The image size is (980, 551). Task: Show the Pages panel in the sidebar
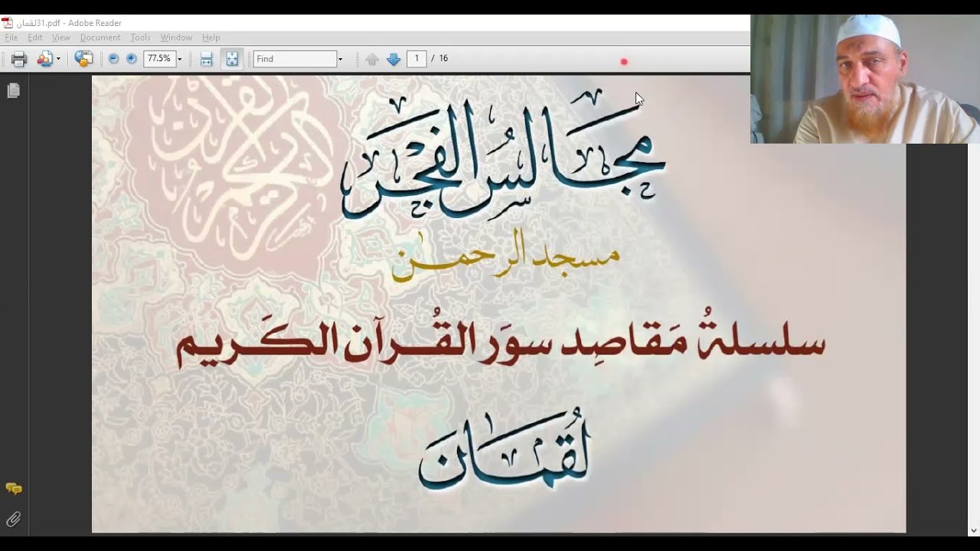[x=13, y=91]
